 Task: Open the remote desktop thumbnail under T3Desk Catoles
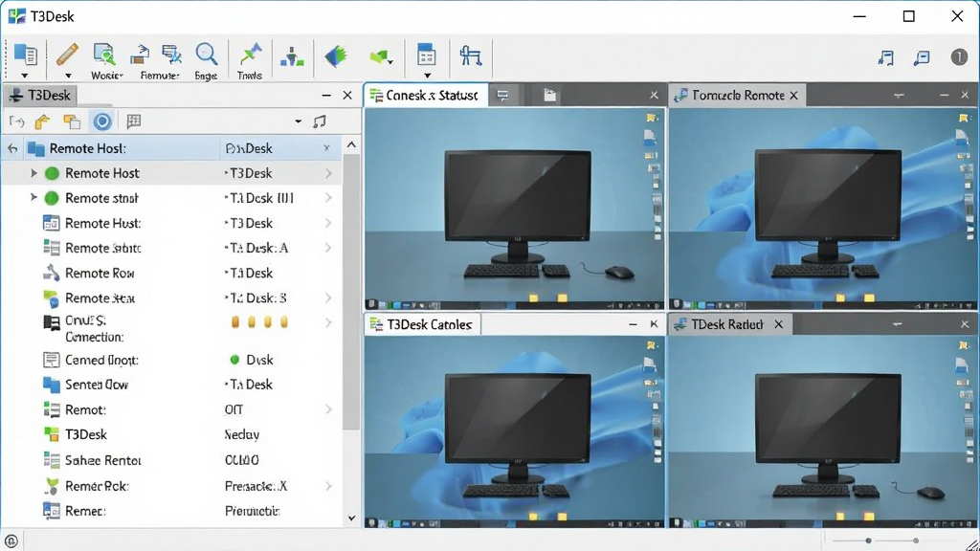(515, 431)
